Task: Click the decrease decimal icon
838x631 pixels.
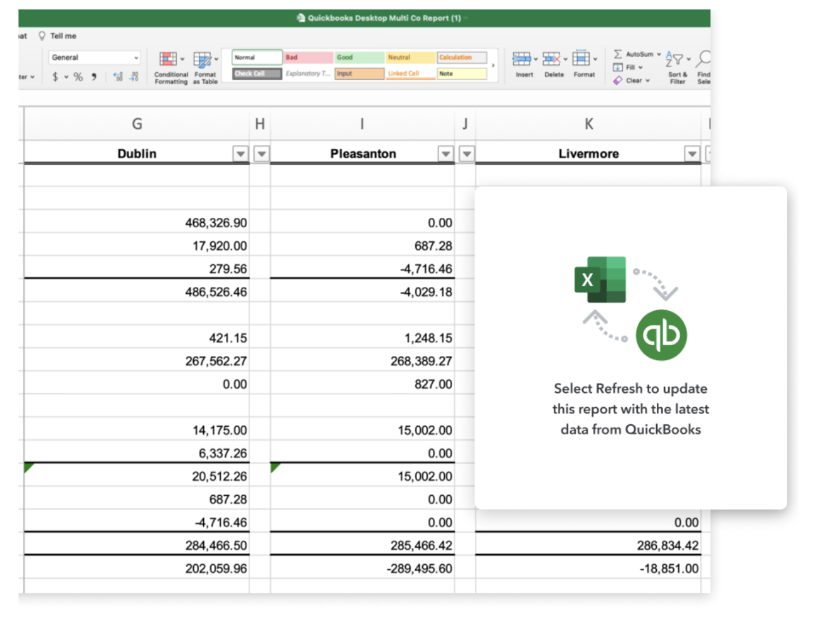Action: (x=134, y=77)
